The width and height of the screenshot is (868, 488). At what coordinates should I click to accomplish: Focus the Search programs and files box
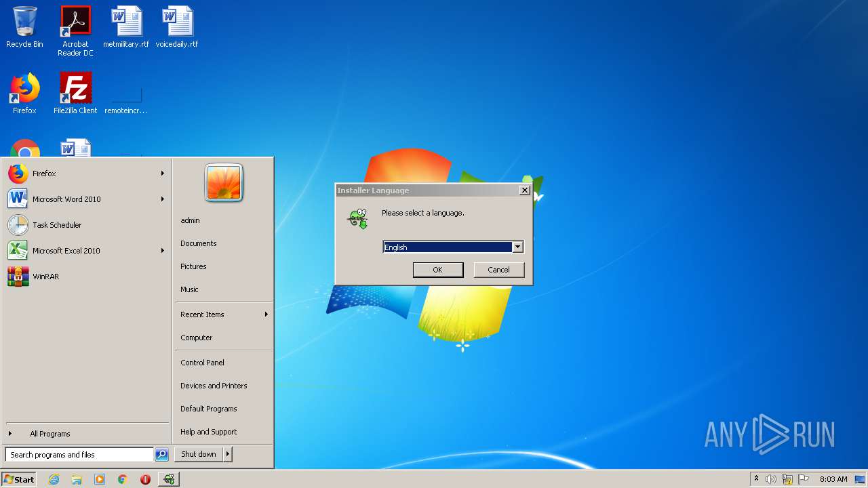pyautogui.click(x=79, y=455)
